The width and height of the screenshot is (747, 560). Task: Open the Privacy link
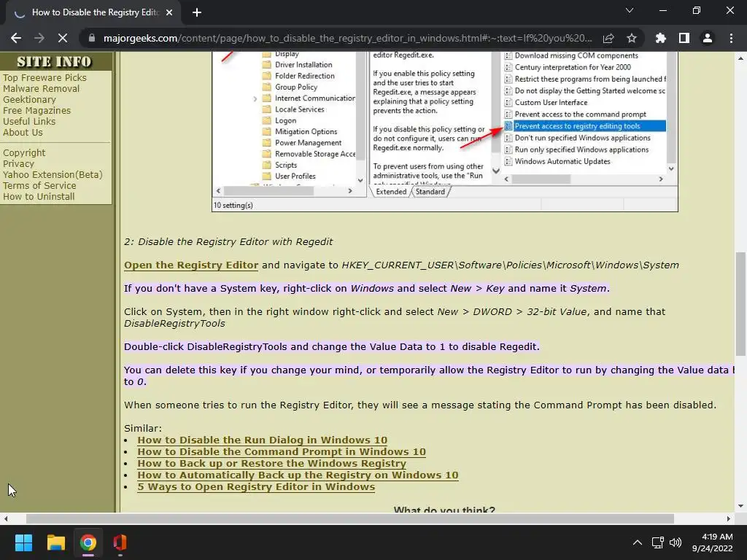[18, 164]
